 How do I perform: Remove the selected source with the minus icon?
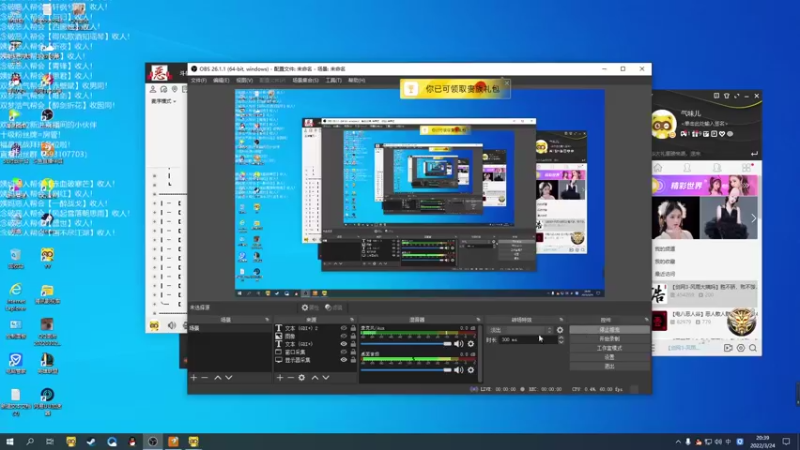tap(290, 378)
